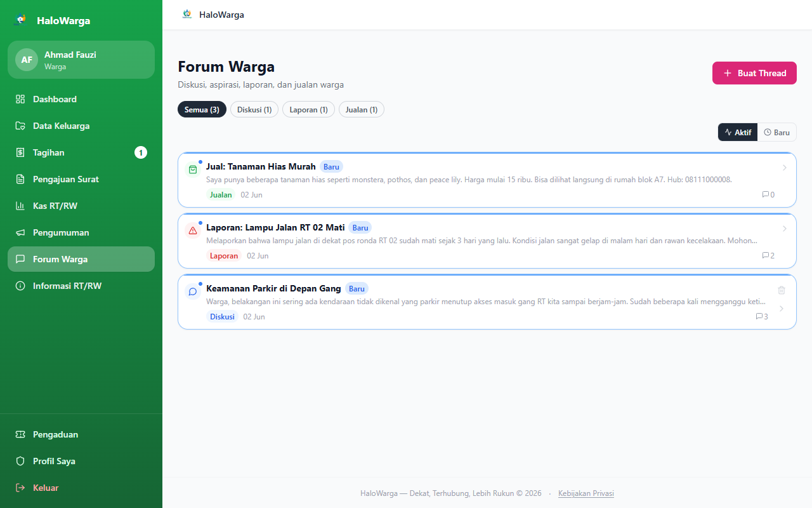Click the Buat Thread button

click(754, 73)
